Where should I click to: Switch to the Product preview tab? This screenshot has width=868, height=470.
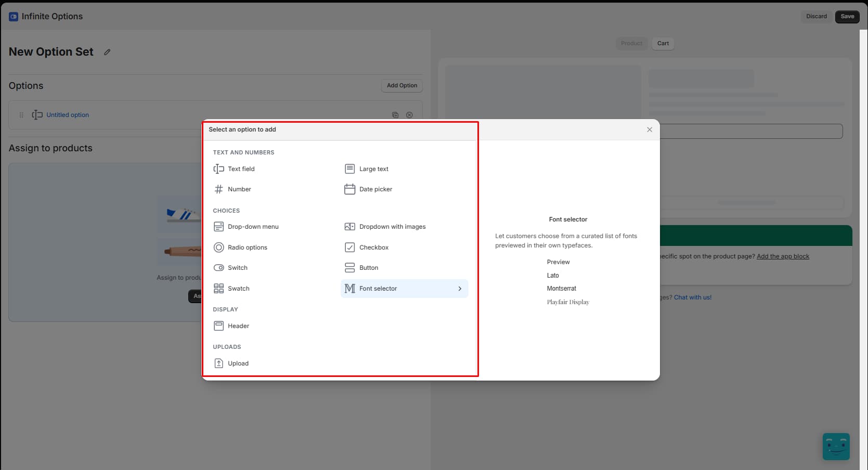click(631, 43)
